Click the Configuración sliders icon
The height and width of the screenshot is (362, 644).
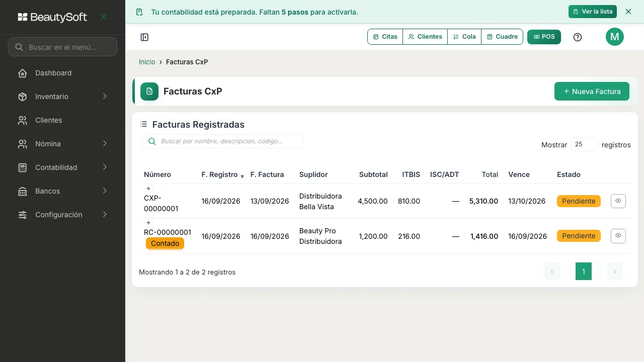pyautogui.click(x=23, y=215)
